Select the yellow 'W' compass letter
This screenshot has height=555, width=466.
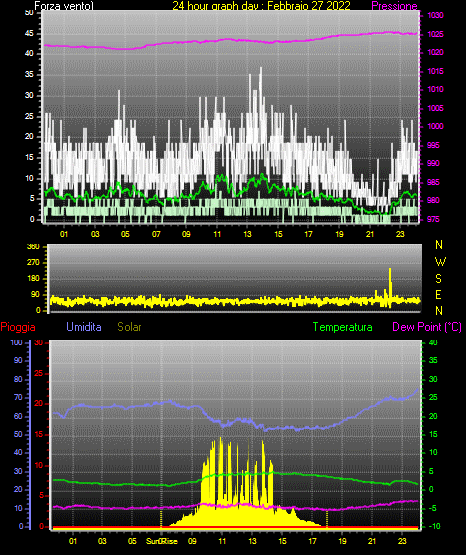[x=440, y=262]
